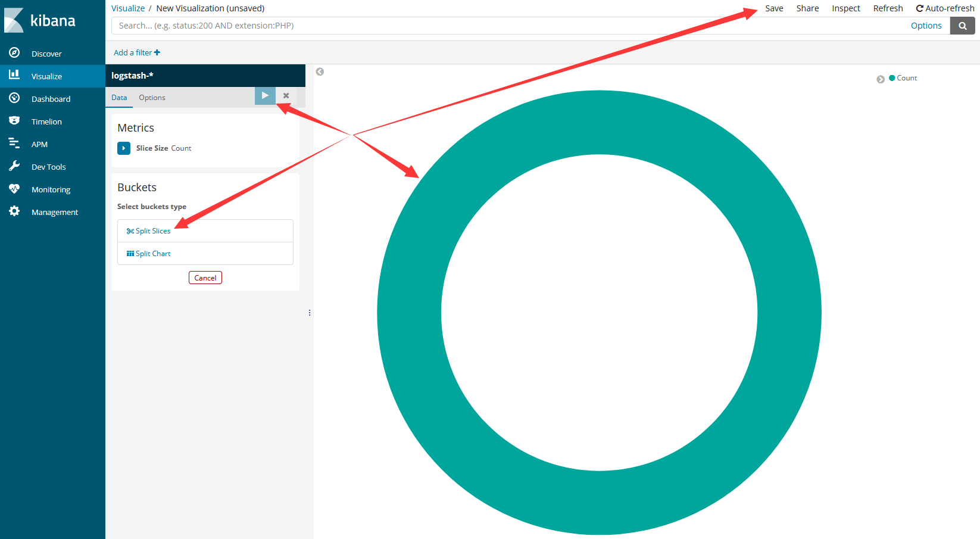This screenshot has width=980, height=539.
Task: Choose Split Chart bucket type
Action: [x=205, y=254]
